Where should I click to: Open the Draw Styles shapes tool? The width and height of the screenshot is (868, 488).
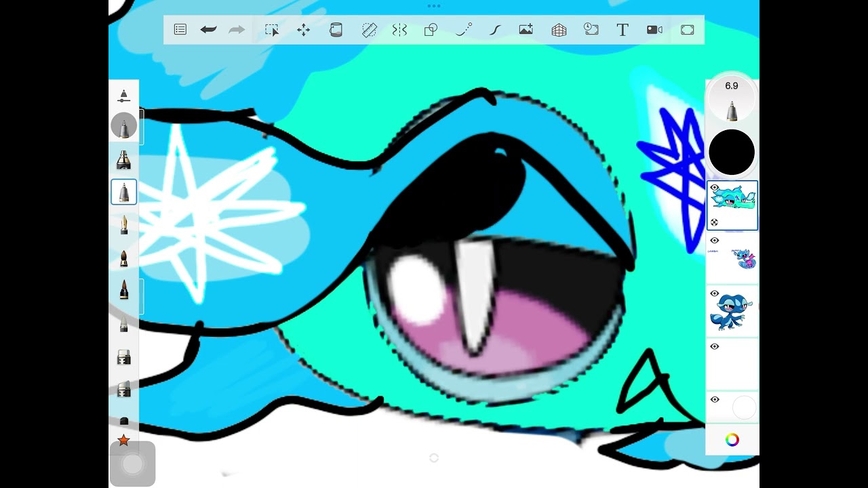click(x=431, y=30)
